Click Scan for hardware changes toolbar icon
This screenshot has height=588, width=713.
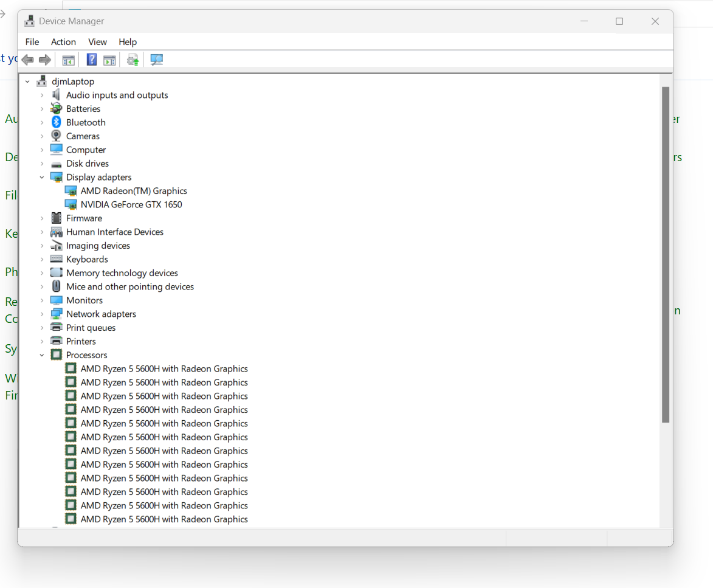[x=156, y=60]
